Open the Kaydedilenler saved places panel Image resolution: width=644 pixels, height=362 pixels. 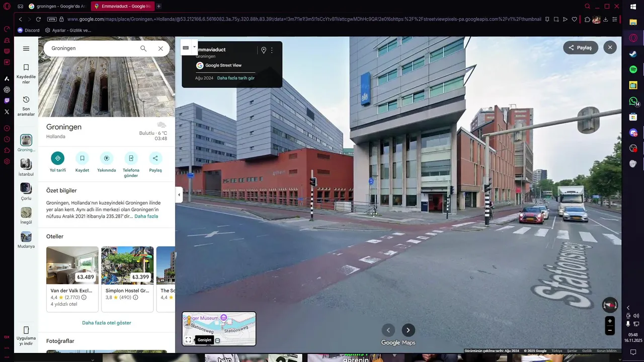point(26,73)
